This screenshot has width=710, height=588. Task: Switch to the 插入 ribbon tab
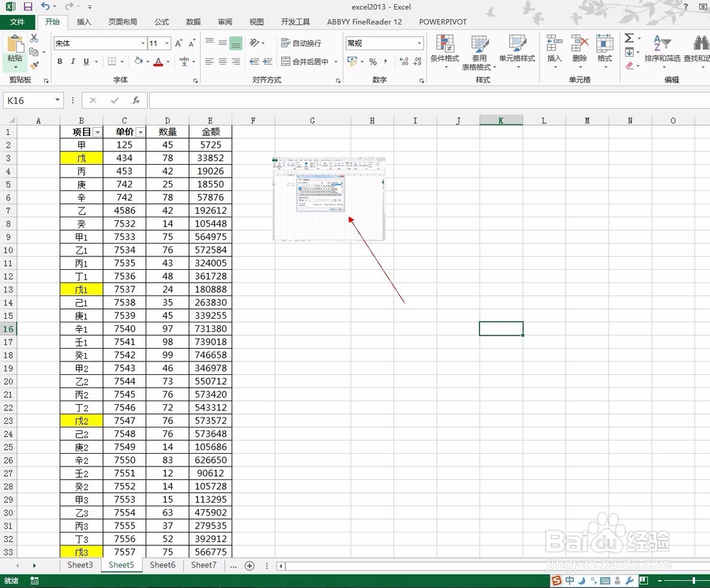[x=84, y=21]
